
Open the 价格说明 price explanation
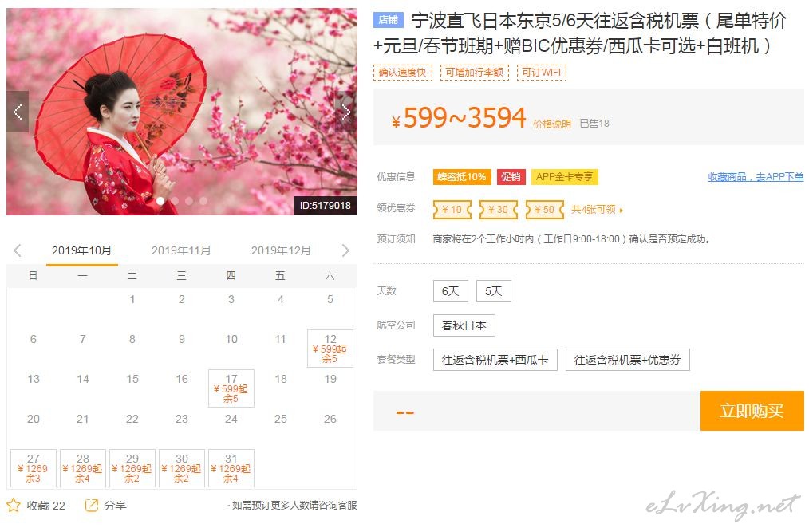pyautogui.click(x=551, y=124)
